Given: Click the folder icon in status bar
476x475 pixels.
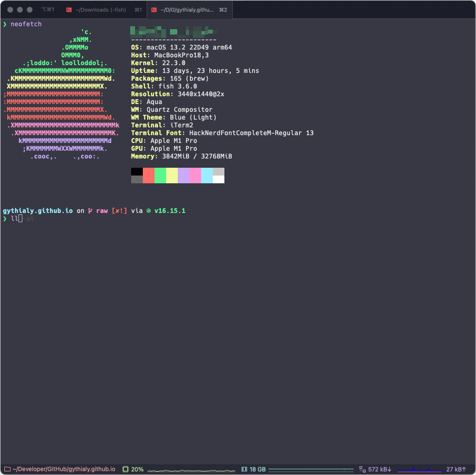Looking at the screenshot, I should [7, 469].
